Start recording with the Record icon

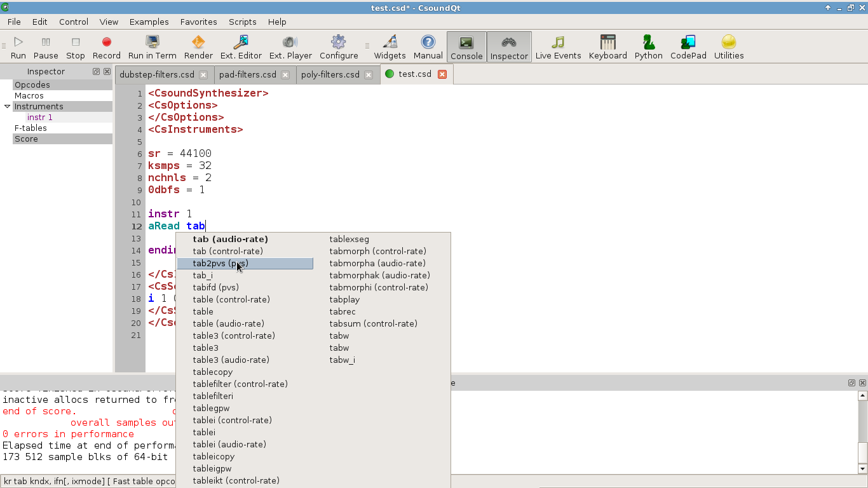click(x=107, y=47)
